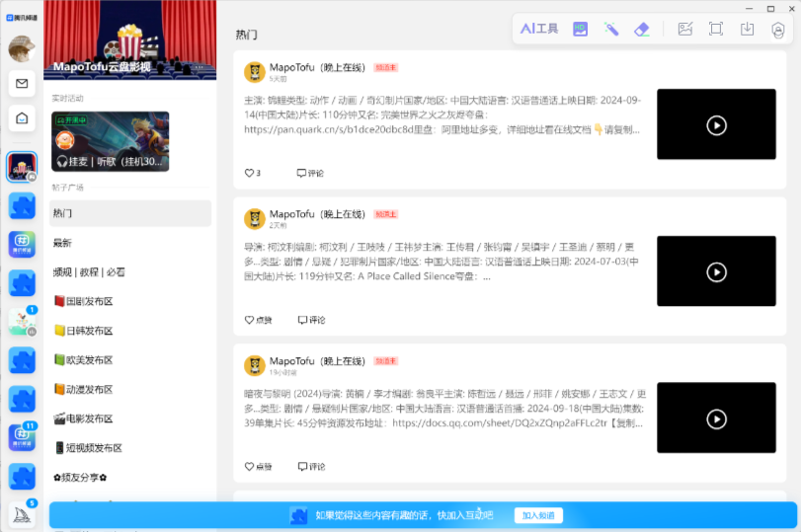Open the home discover icon in sidebar
Image resolution: width=801 pixels, height=532 pixels.
pyautogui.click(x=22, y=118)
